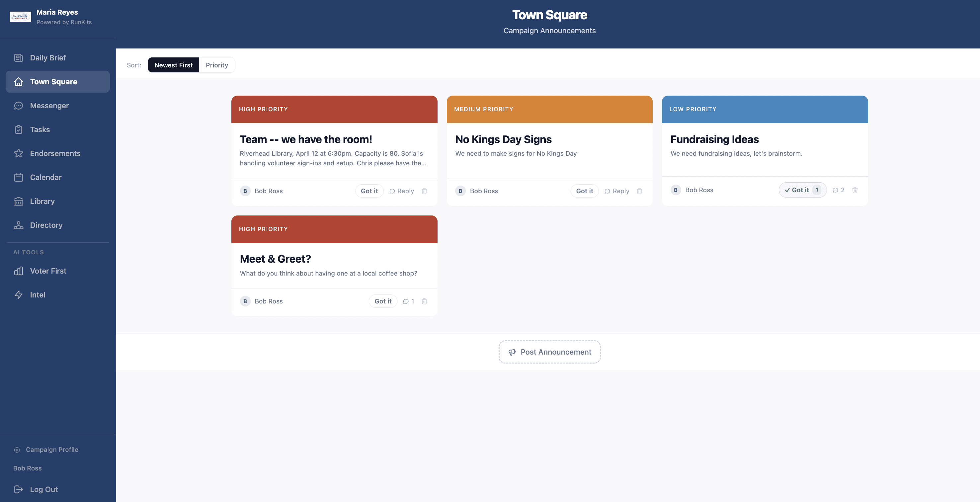Viewport: 980px width, 502px height.
Task: Open the Directory page
Action: tap(58, 225)
